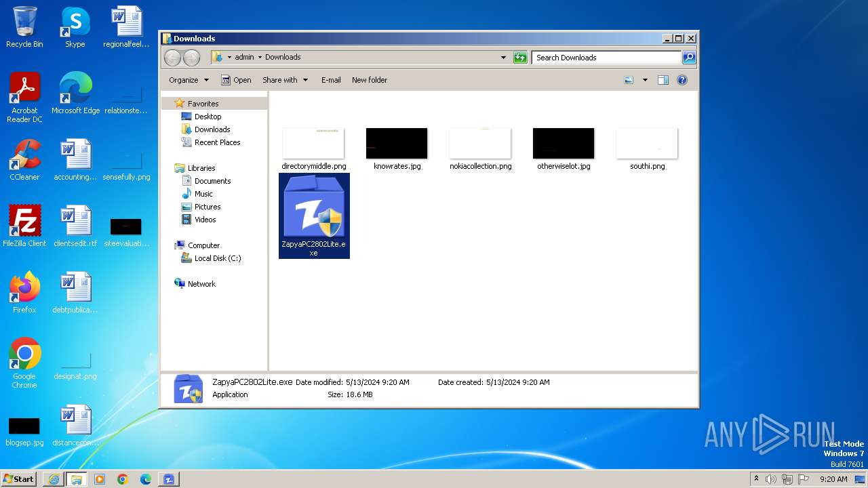Click the Open toolbar button
868x488 pixels.
[x=236, y=80]
